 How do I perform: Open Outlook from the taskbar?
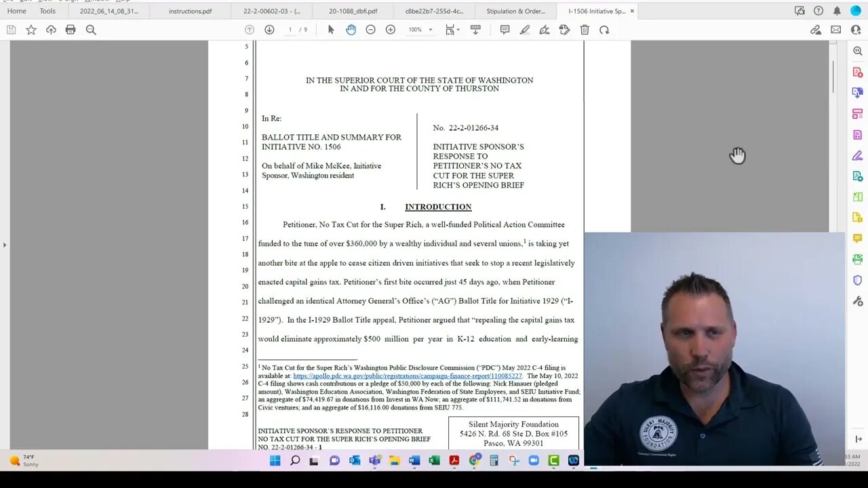click(x=355, y=461)
